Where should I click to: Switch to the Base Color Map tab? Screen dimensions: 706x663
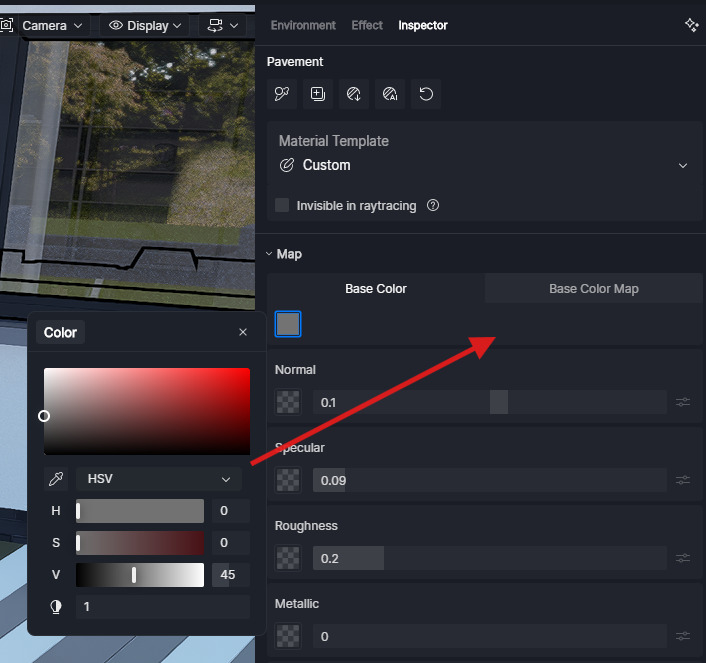(593, 289)
